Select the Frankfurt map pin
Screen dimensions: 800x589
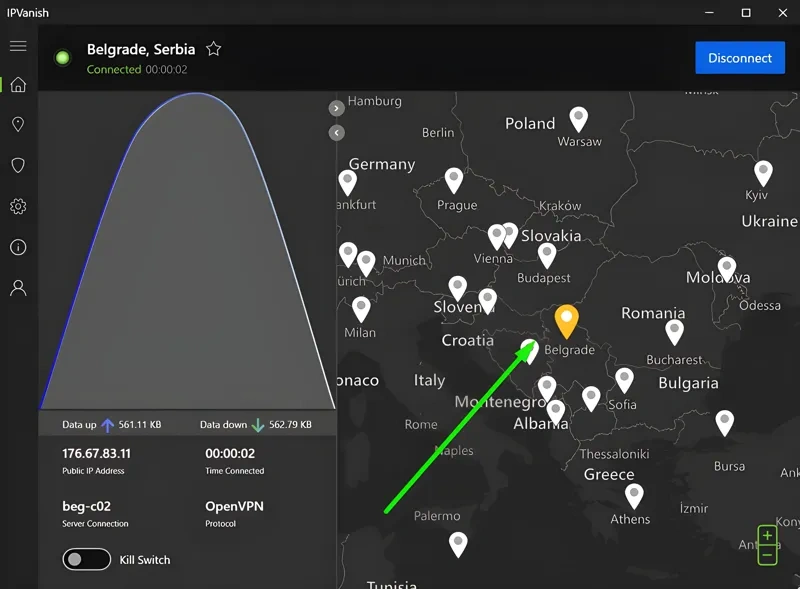[347, 182]
